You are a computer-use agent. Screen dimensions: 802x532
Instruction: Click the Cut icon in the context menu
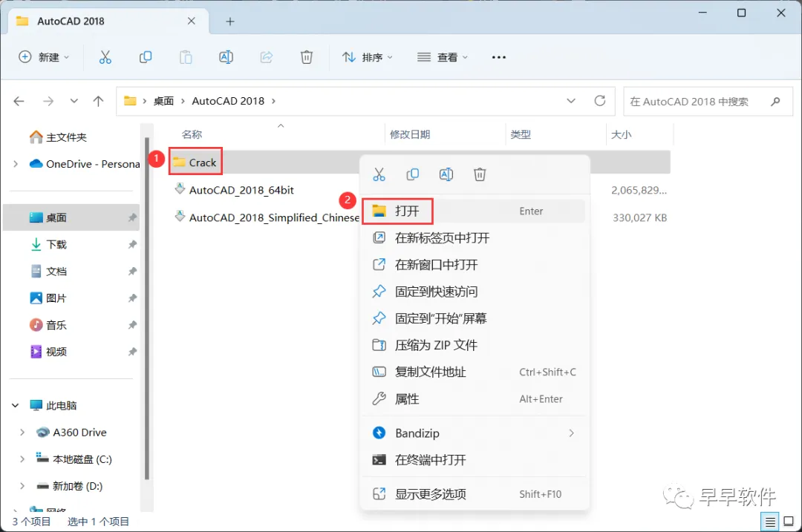[379, 175]
